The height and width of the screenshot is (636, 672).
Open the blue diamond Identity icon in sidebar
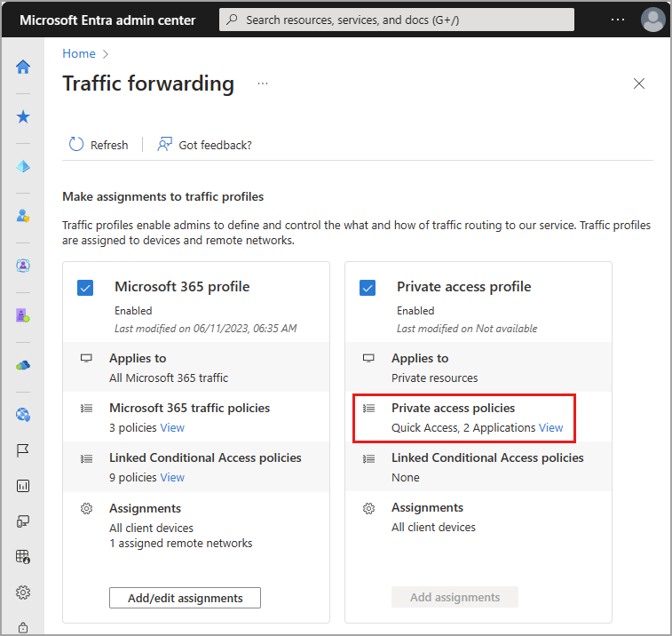pyautogui.click(x=23, y=166)
